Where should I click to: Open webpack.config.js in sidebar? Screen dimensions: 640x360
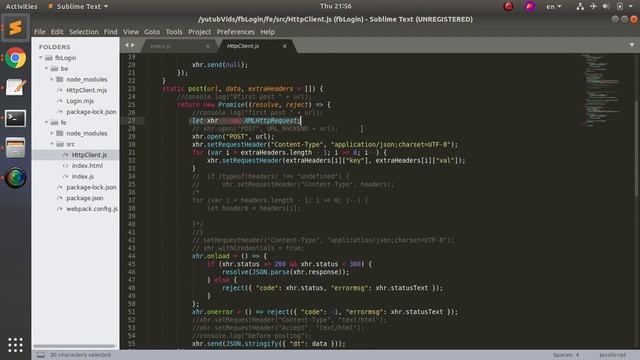(92, 209)
